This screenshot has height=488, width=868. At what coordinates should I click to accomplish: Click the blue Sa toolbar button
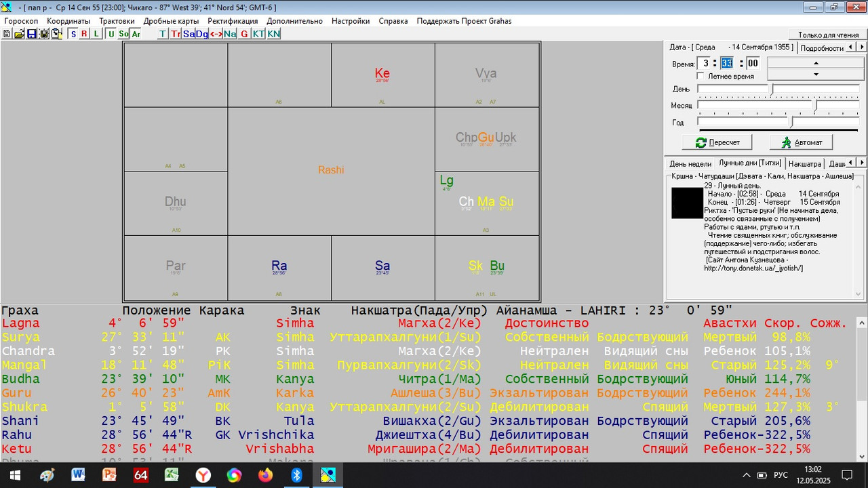pos(189,34)
